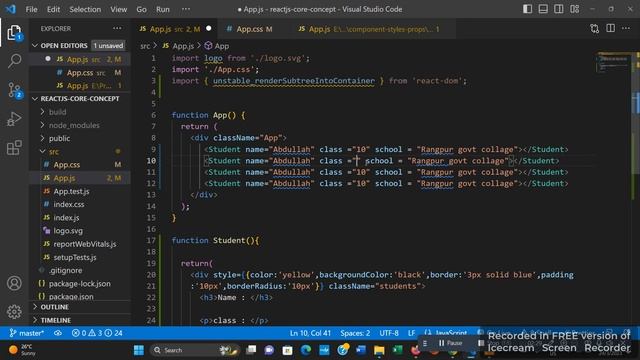Click Ln 10, Col 41 status
640x360 pixels.
click(310, 333)
